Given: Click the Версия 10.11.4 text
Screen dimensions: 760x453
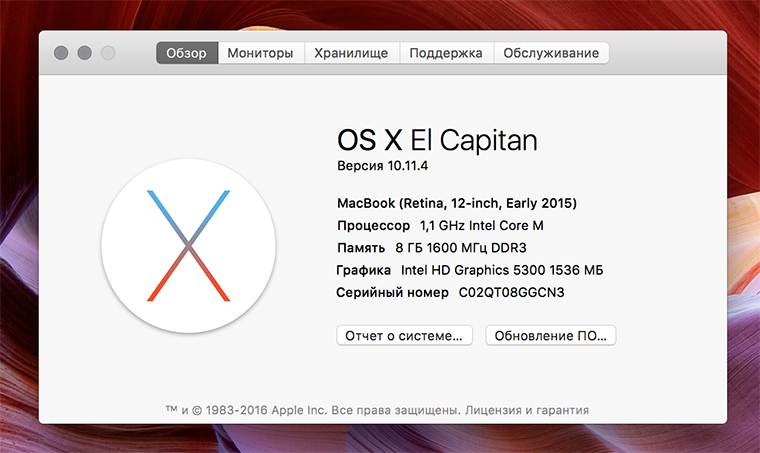Looking at the screenshot, I should [382, 166].
